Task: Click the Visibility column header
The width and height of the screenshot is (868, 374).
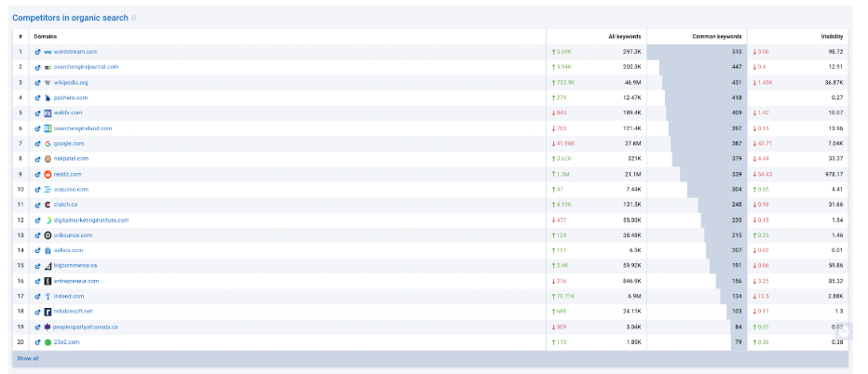Action: click(x=831, y=36)
